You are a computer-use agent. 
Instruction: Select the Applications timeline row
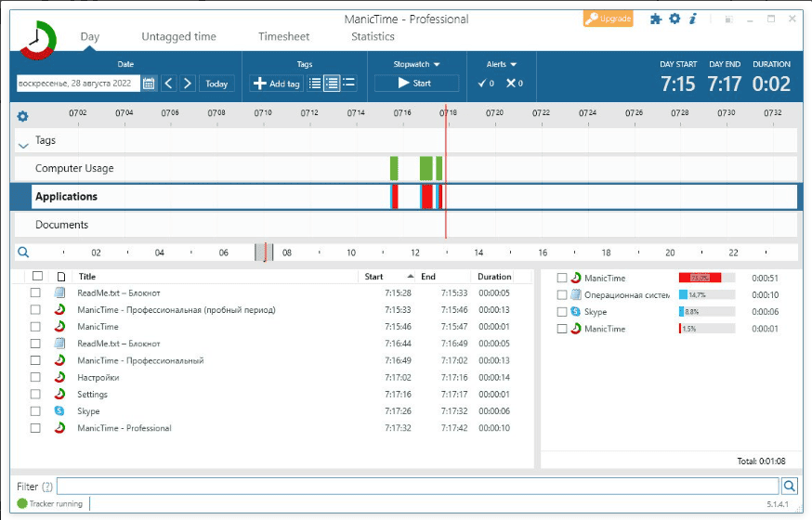[405, 197]
